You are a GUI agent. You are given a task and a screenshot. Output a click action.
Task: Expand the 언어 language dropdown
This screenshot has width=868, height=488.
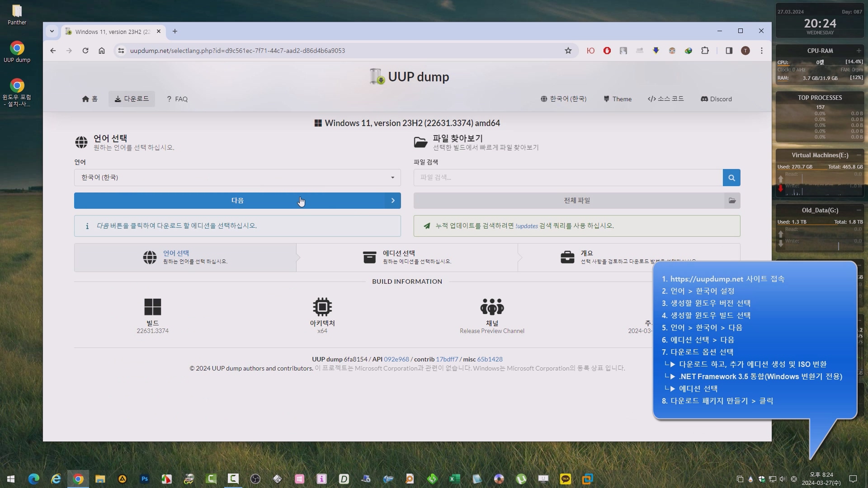237,178
